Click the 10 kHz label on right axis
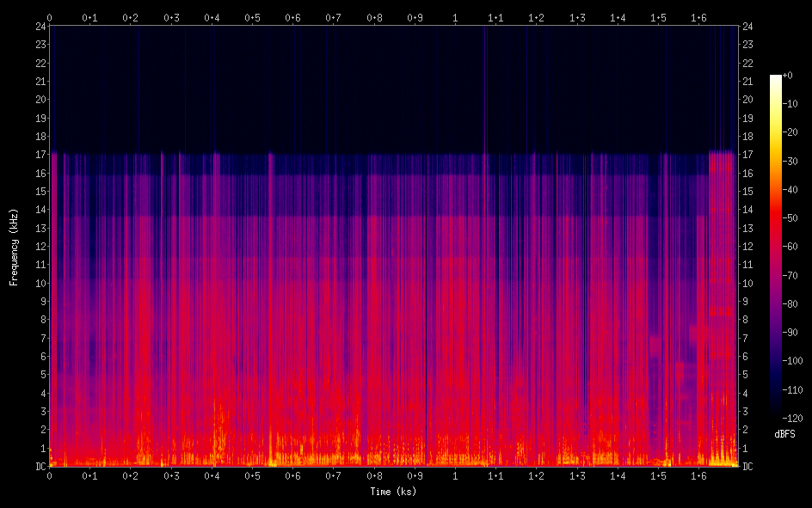 (747, 284)
